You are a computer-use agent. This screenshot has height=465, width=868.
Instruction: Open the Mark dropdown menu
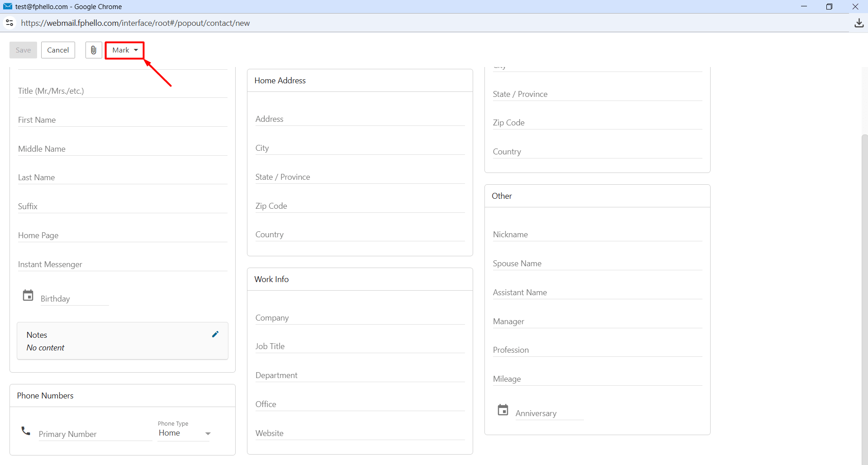(125, 50)
